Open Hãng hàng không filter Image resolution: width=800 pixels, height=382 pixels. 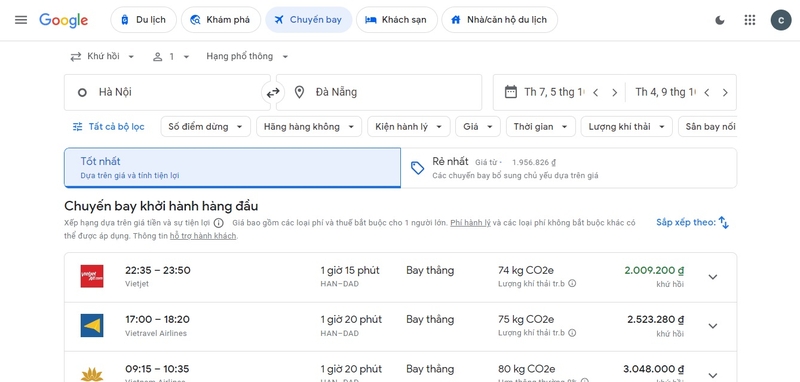[x=309, y=126]
